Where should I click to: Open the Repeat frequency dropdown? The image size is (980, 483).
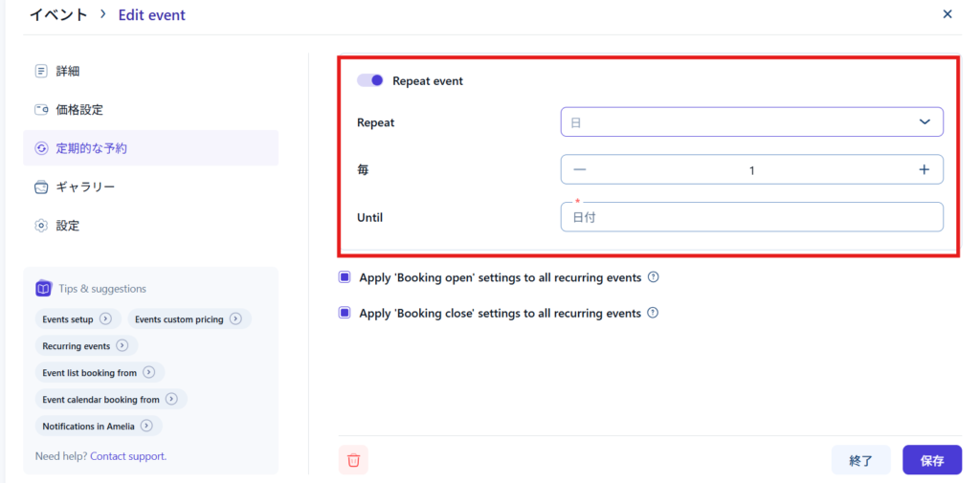pos(751,121)
